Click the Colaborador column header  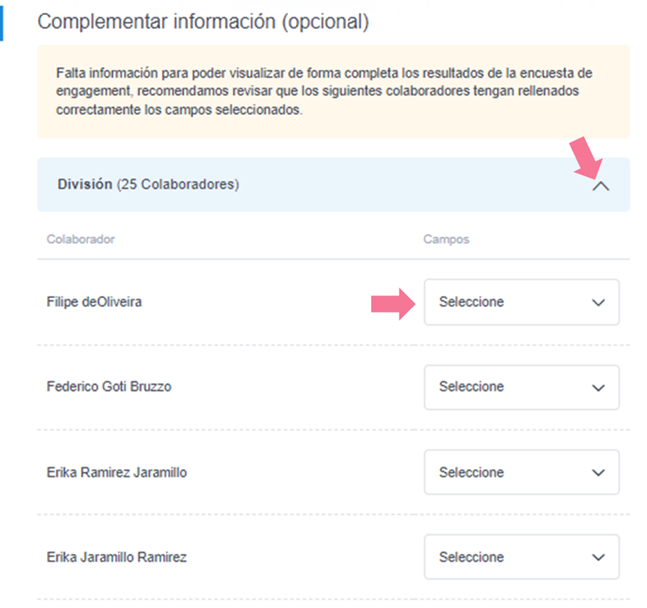tap(80, 240)
